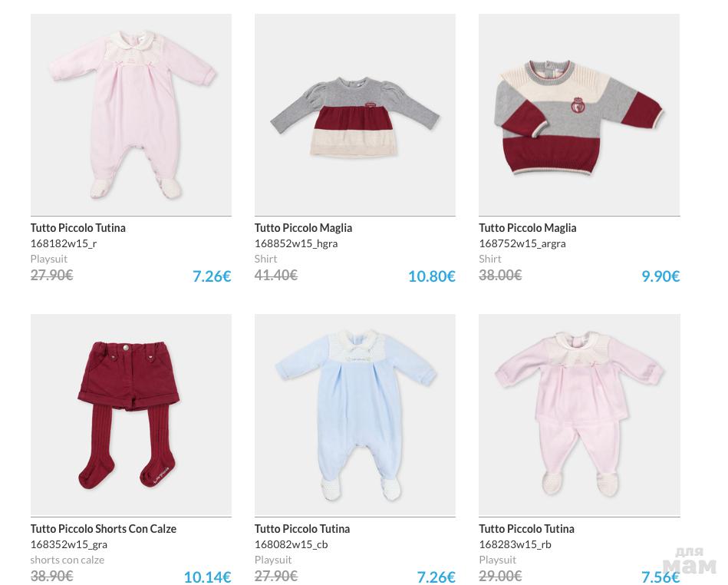Click the 9.90€ sale price
728x585 pixels.
click(x=660, y=276)
